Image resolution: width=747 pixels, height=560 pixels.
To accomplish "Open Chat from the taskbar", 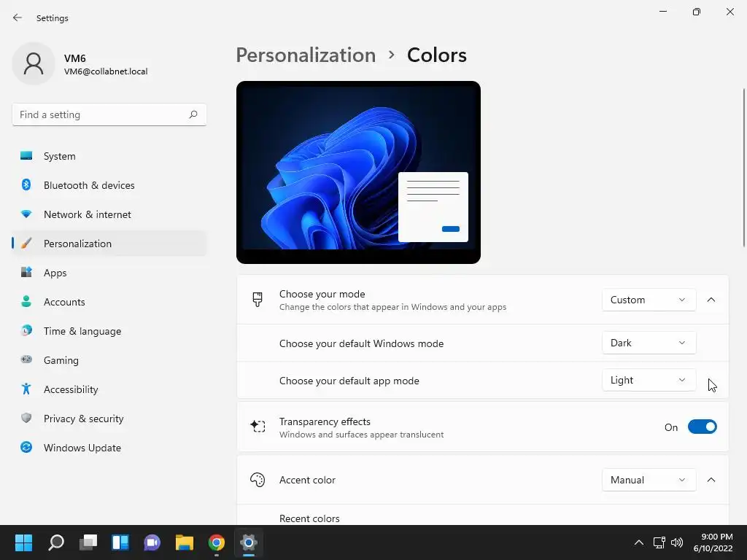I will [152, 542].
